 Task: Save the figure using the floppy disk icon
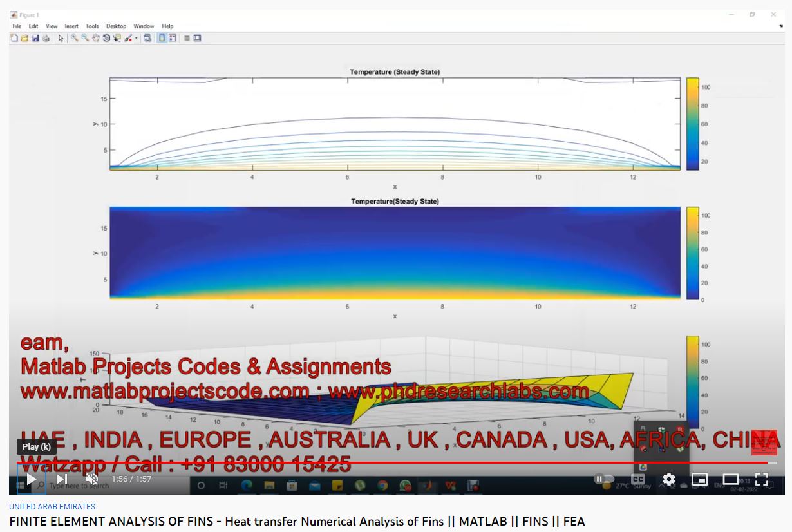(35, 38)
